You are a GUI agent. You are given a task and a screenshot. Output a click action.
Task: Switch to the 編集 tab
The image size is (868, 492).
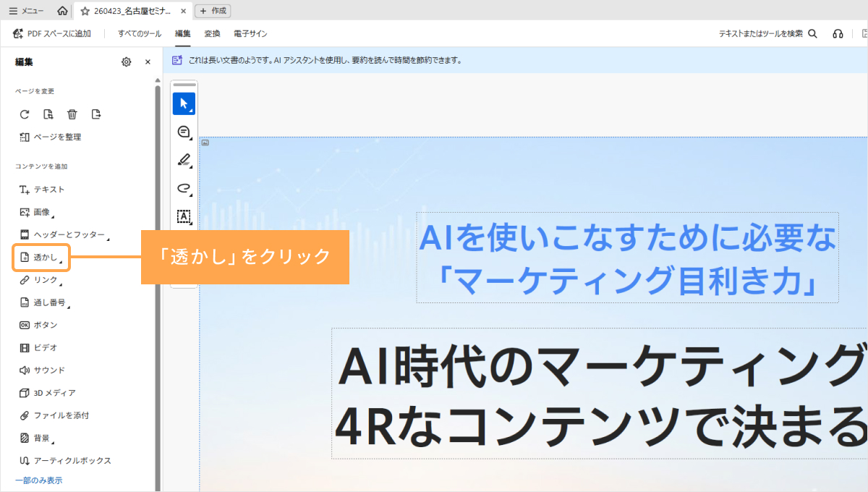pyautogui.click(x=183, y=33)
